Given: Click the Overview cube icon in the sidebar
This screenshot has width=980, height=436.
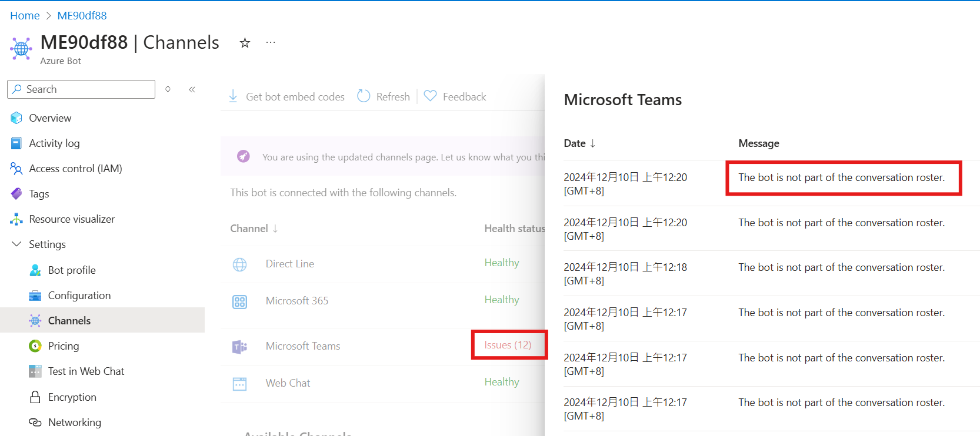Looking at the screenshot, I should [x=16, y=118].
